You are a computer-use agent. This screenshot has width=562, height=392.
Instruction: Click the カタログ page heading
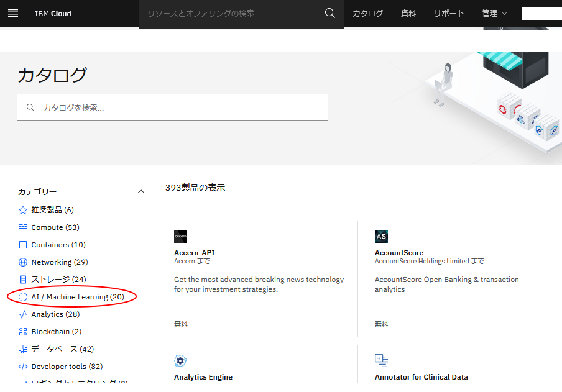(52, 75)
